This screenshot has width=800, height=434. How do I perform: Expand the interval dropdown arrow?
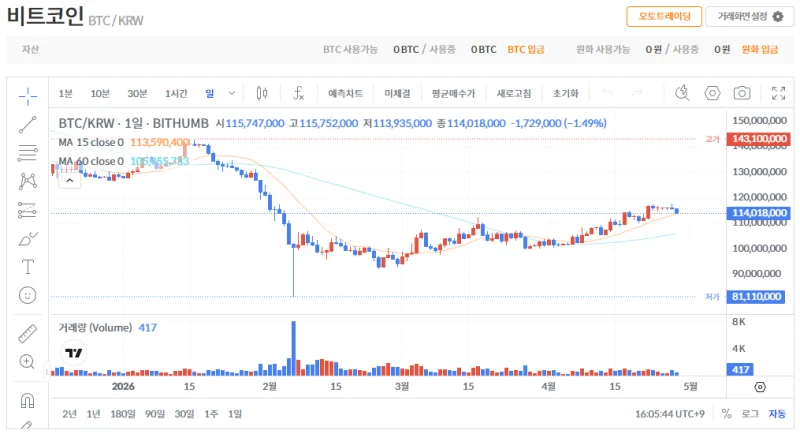pos(232,93)
